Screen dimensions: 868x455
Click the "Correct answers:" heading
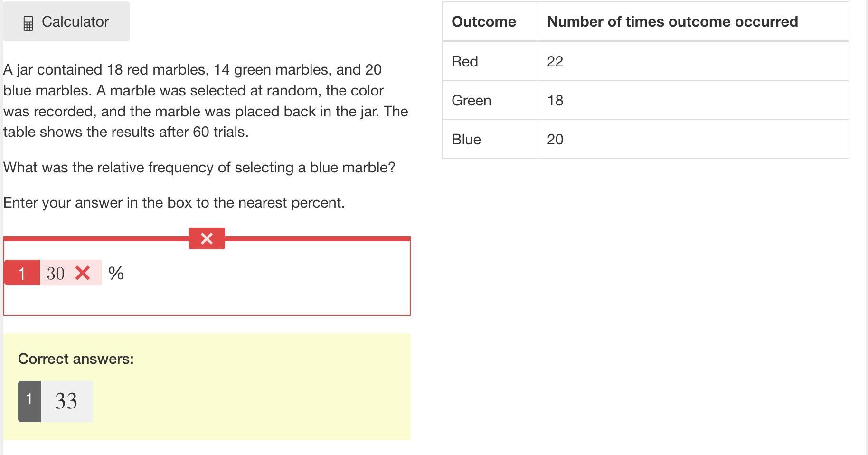(76, 359)
